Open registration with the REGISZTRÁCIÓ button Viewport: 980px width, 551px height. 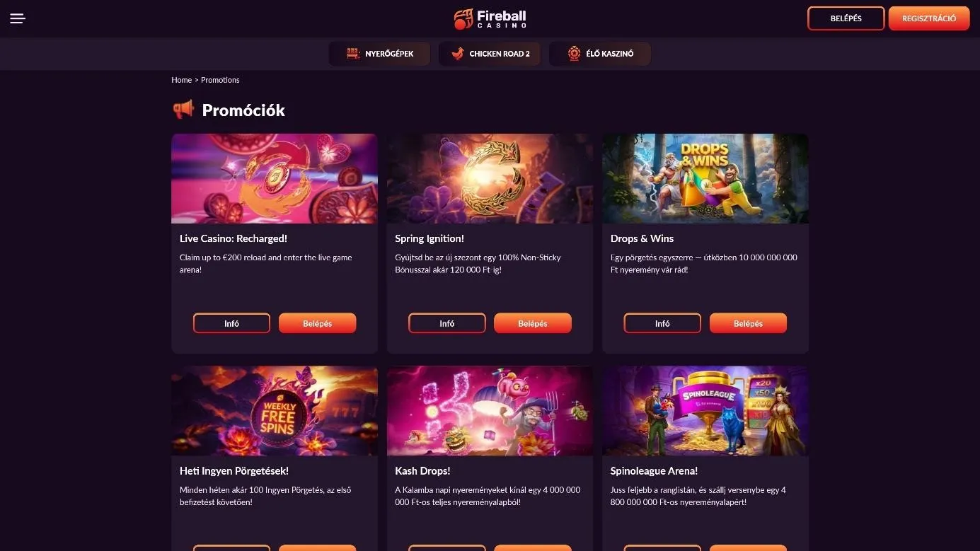928,18
